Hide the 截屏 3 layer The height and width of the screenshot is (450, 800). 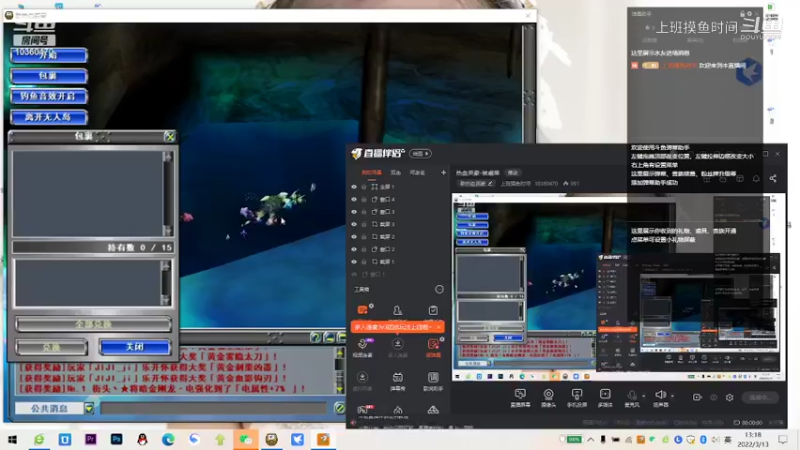(354, 224)
